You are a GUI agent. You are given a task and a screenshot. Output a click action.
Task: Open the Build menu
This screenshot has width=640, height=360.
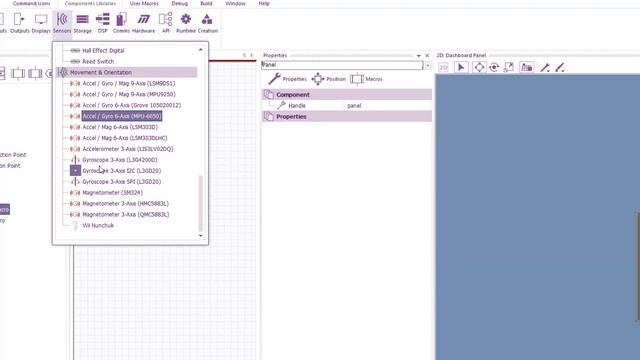206,3
